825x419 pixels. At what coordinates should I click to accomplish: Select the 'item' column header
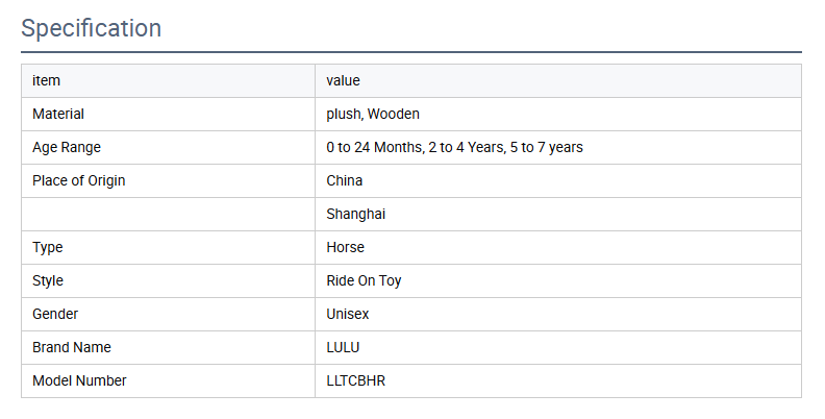click(x=168, y=81)
